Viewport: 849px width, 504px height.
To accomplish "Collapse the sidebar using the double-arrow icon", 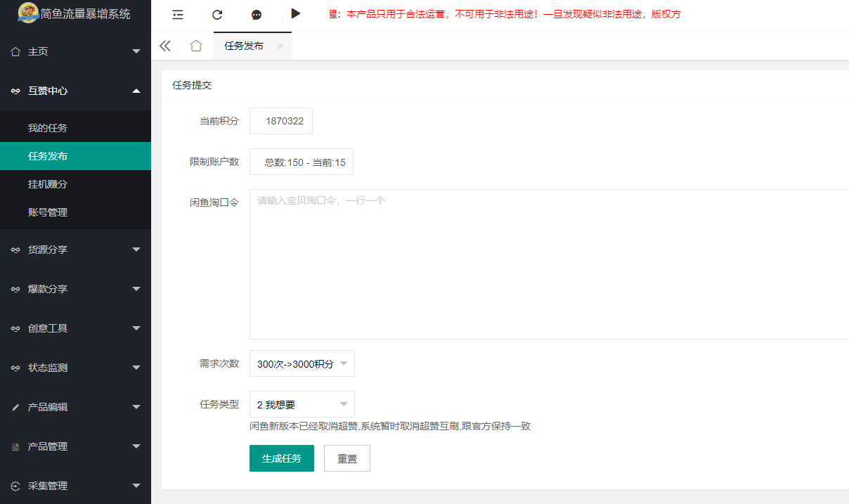I will click(x=164, y=45).
